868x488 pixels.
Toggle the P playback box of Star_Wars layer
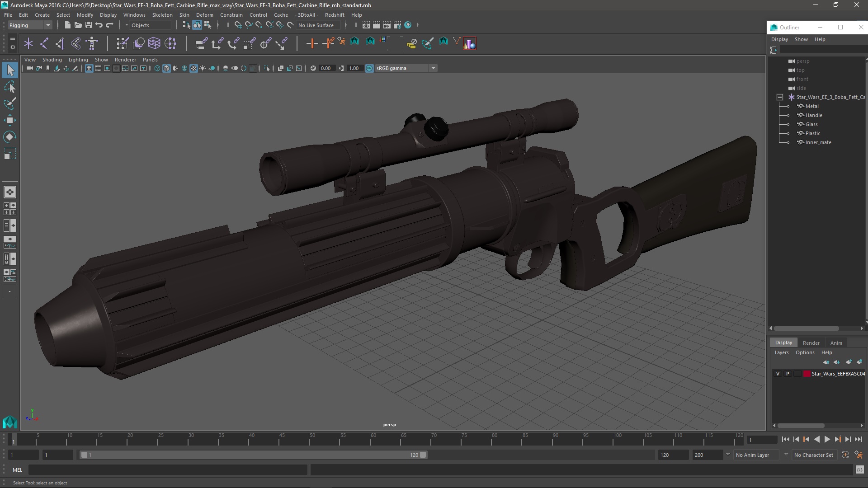click(788, 374)
